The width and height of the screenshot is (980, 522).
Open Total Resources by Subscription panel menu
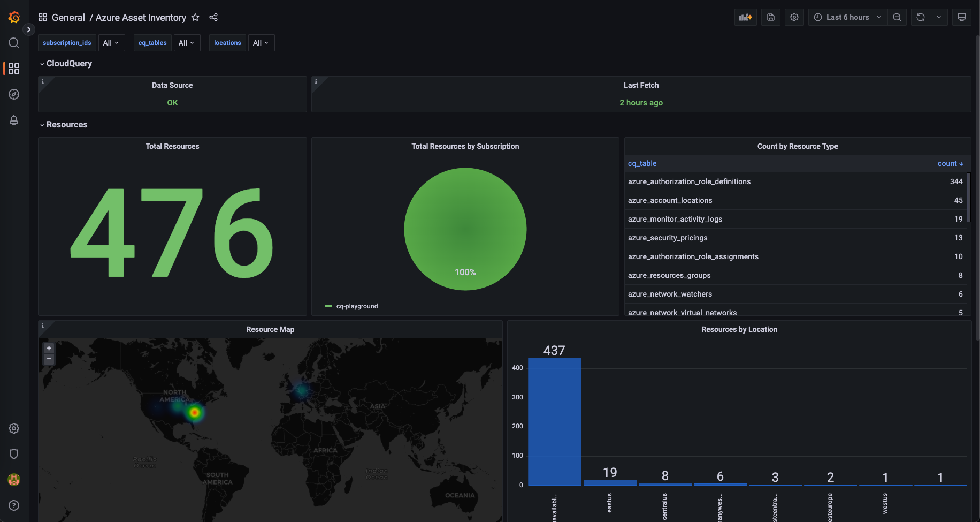[465, 146]
